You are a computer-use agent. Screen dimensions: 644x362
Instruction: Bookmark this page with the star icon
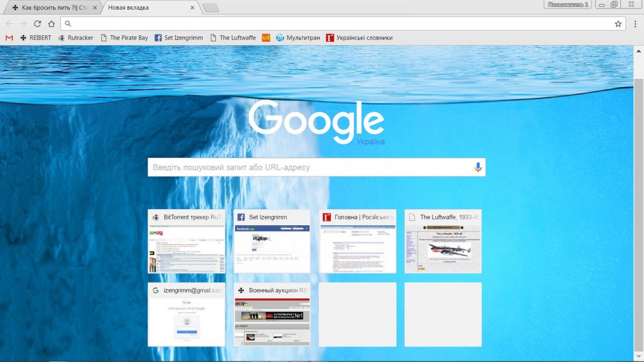618,24
